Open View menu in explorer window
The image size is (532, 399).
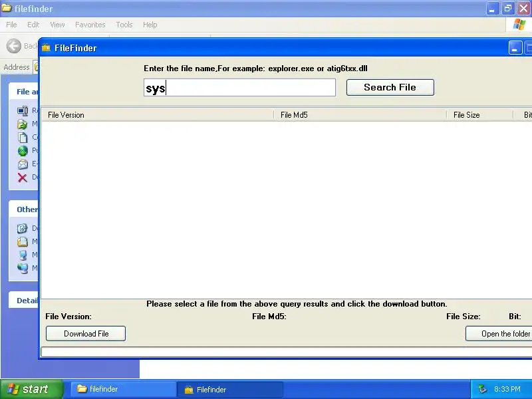click(x=57, y=25)
